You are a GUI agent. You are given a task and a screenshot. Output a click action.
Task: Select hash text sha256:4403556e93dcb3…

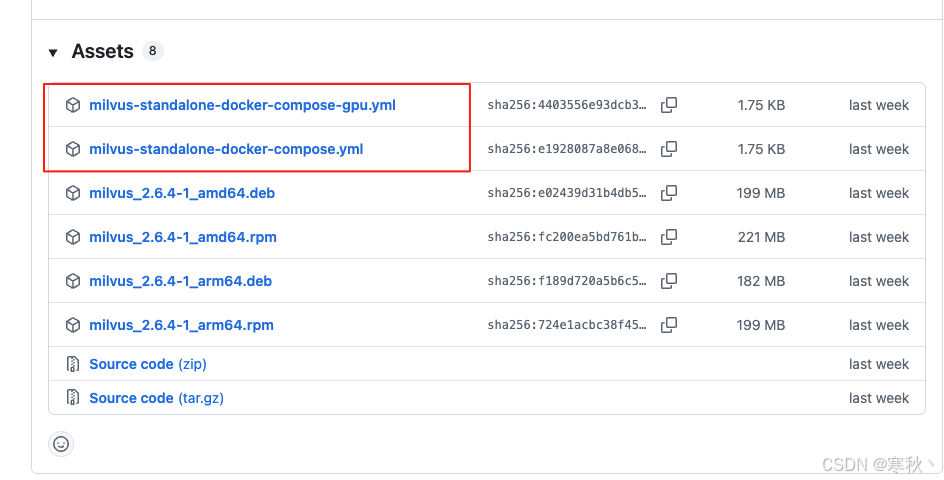tap(567, 105)
